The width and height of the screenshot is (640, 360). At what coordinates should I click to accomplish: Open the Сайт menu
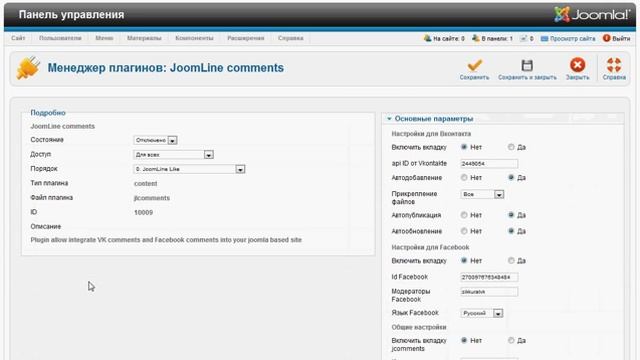(18, 38)
